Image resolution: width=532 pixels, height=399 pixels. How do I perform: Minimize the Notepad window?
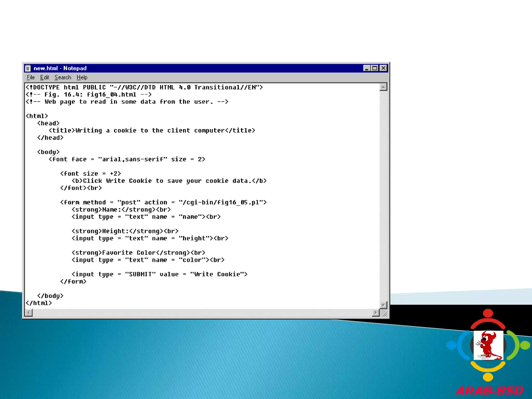367,68
